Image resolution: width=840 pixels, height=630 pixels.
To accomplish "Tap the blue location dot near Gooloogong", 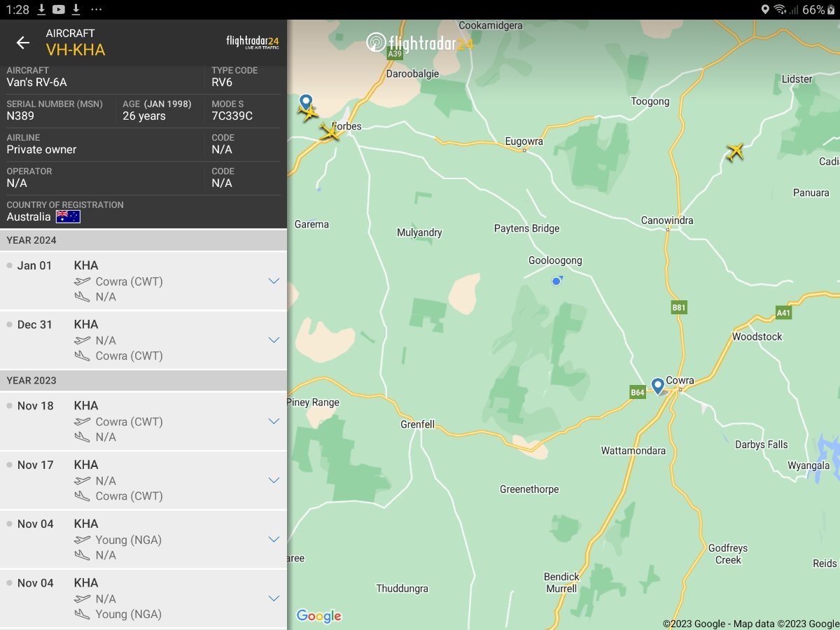I will [x=556, y=281].
